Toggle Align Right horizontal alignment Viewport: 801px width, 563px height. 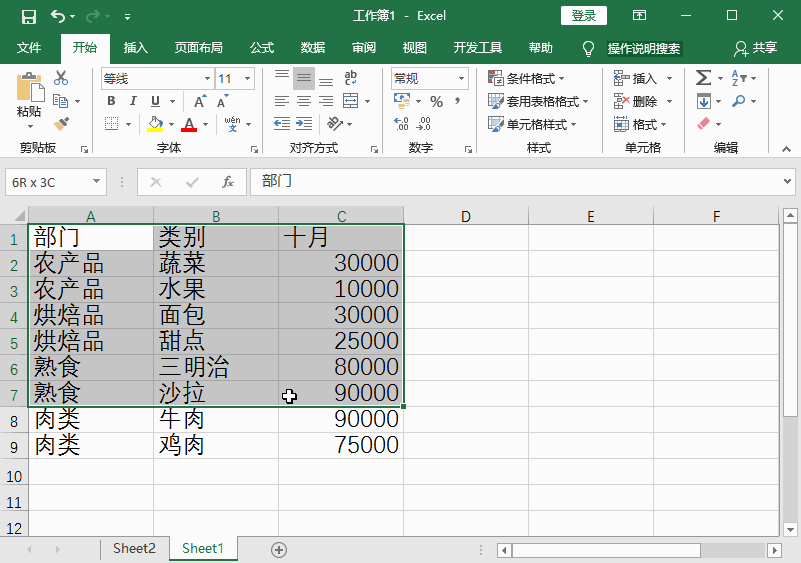(326, 101)
